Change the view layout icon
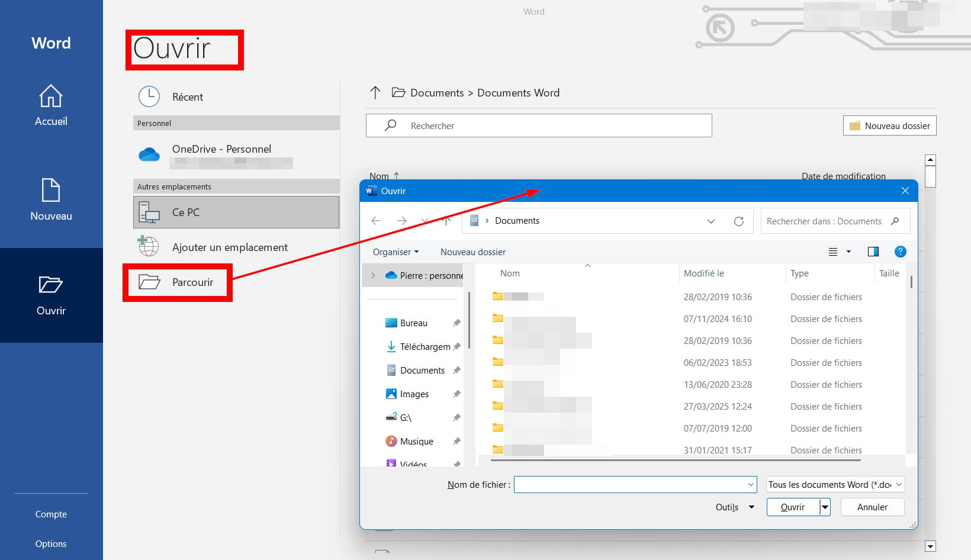The height and width of the screenshot is (560, 971). tap(832, 252)
